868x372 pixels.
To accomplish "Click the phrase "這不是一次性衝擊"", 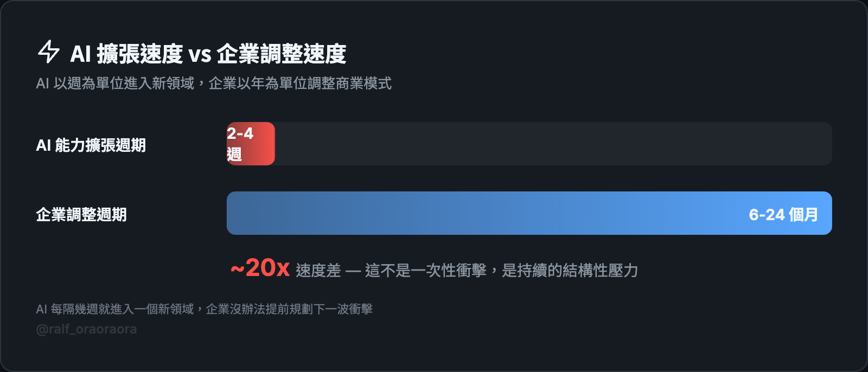I will pos(426,270).
